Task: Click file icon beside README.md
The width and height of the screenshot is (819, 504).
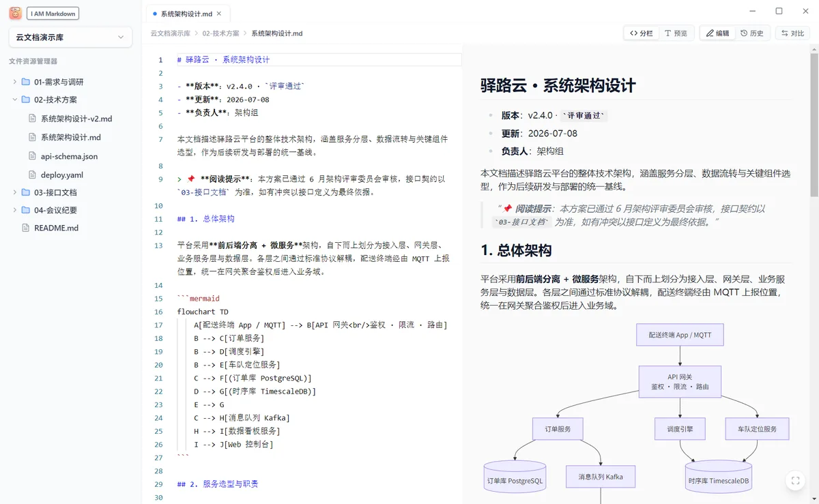Action: (x=26, y=228)
